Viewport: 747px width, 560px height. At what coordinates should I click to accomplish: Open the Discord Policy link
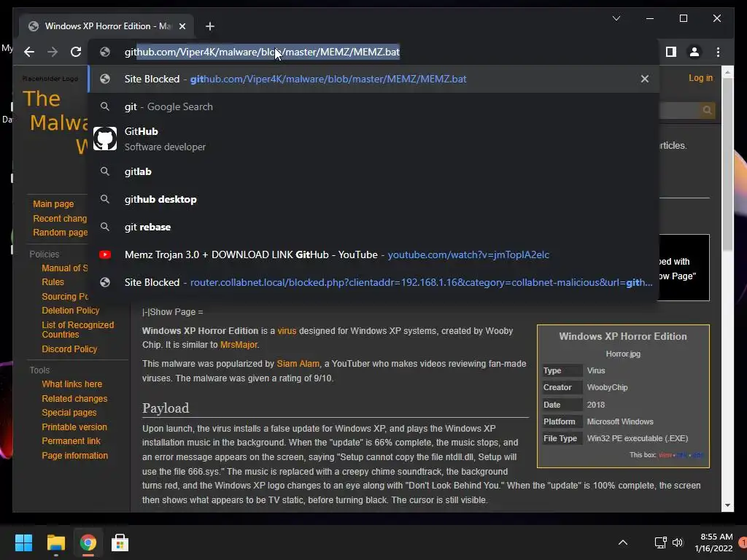pos(69,349)
